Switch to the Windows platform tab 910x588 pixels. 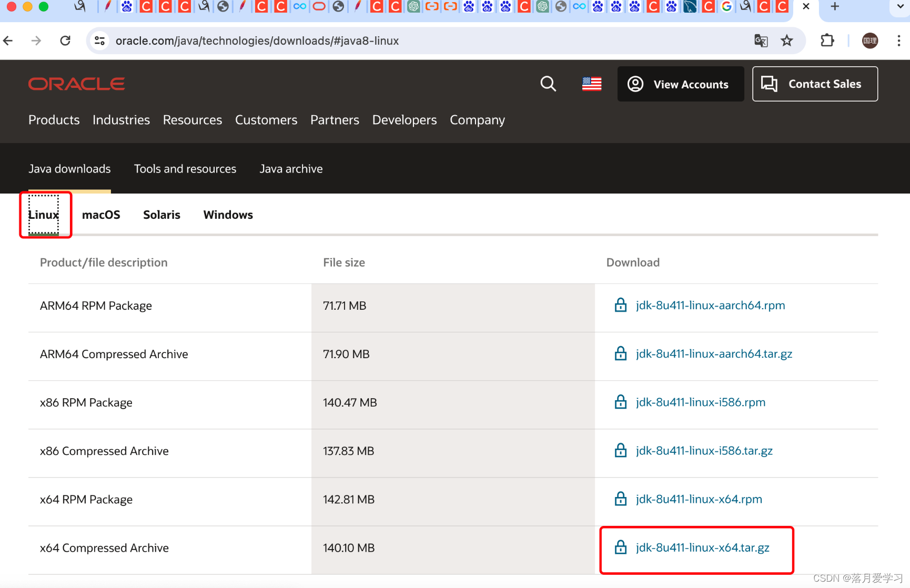pyautogui.click(x=228, y=215)
